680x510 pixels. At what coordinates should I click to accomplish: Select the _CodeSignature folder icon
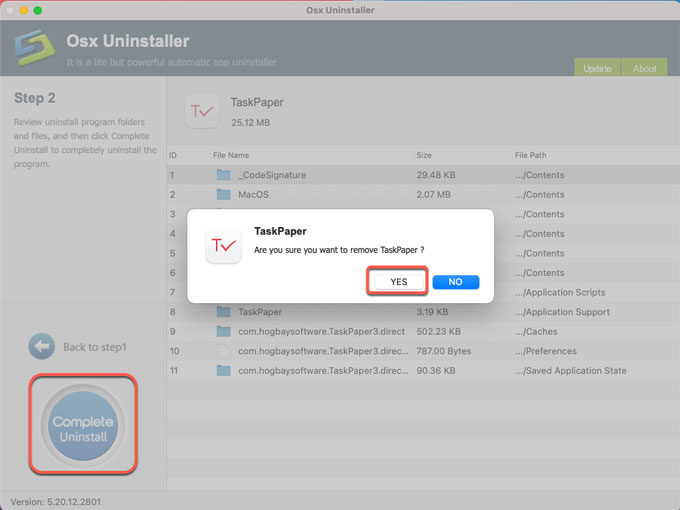pos(223,175)
